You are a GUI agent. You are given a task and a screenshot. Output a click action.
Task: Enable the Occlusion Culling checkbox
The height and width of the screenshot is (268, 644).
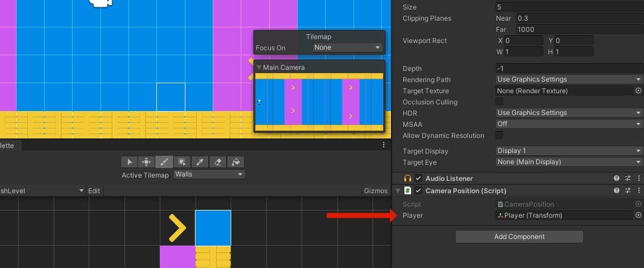point(499,102)
